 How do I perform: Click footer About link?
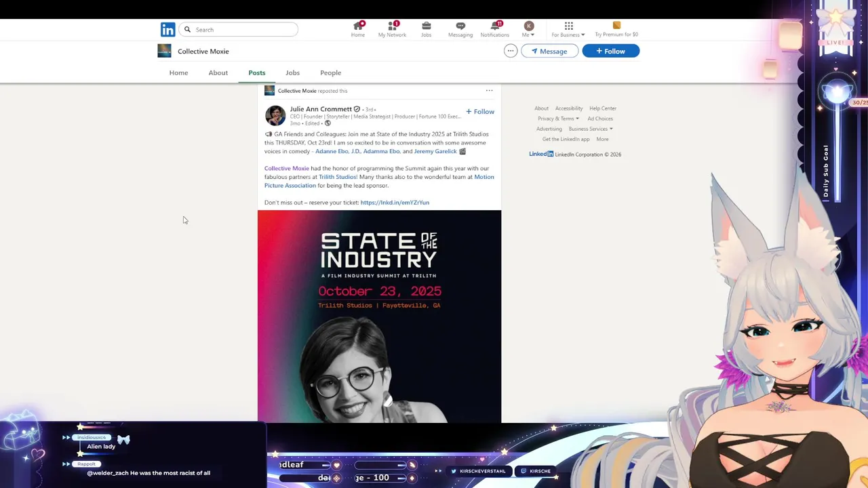coord(541,108)
